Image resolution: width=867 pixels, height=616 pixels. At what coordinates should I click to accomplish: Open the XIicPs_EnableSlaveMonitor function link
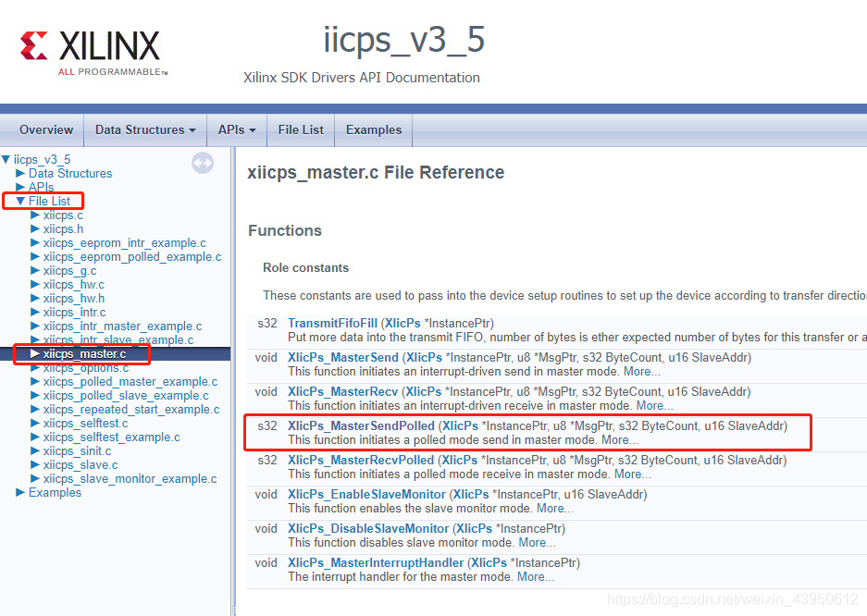[366, 495]
